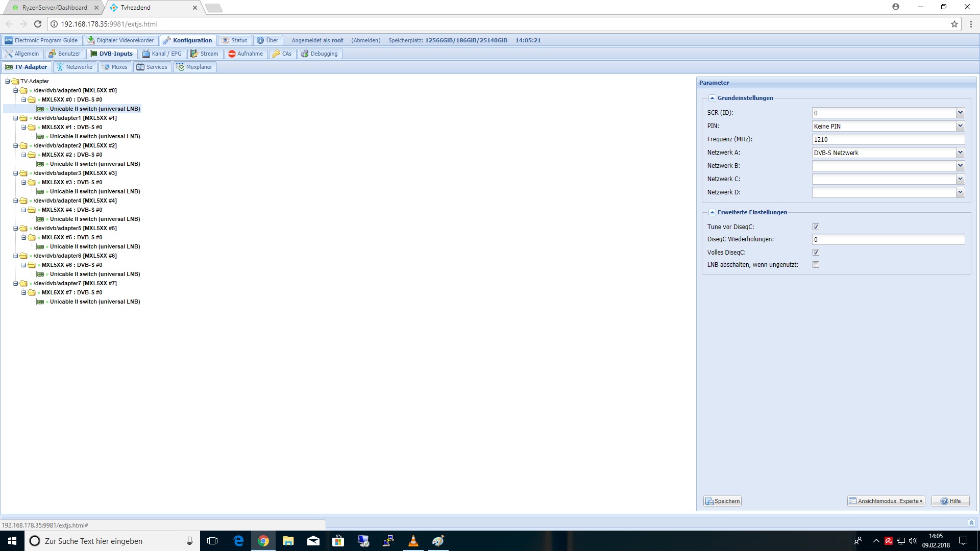Open the Status tab
Image resolution: width=980 pixels, height=551 pixels.
234,40
